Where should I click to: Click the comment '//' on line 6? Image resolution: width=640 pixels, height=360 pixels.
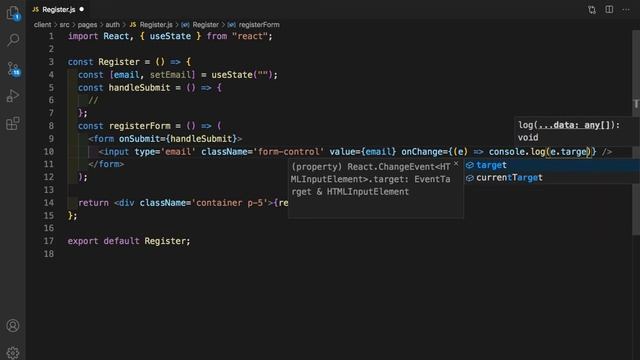tap(93, 100)
